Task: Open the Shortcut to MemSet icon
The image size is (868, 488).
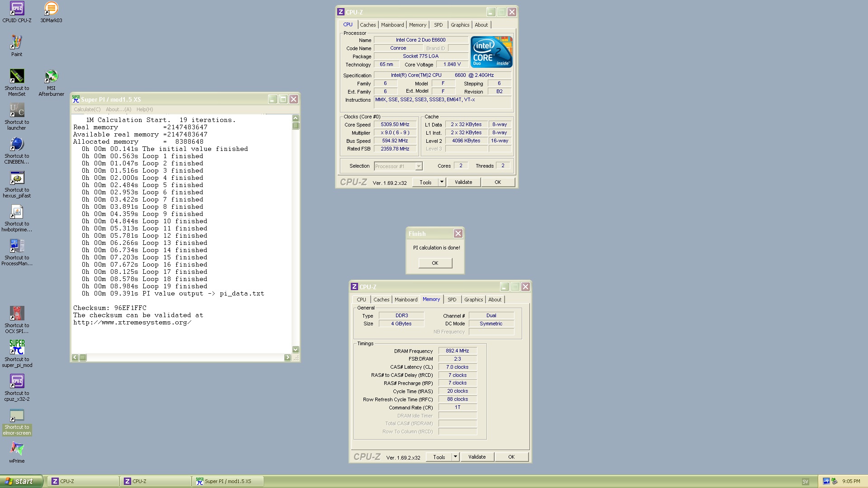Action: (17, 83)
